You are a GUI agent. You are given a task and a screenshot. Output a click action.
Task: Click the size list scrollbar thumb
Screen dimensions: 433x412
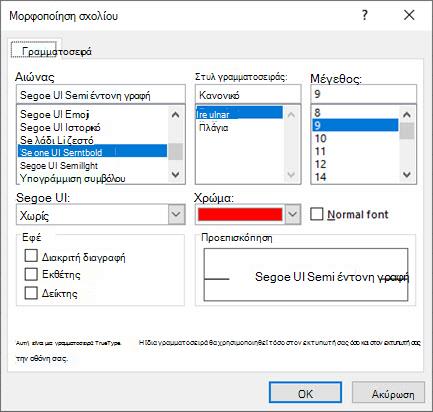(x=407, y=131)
